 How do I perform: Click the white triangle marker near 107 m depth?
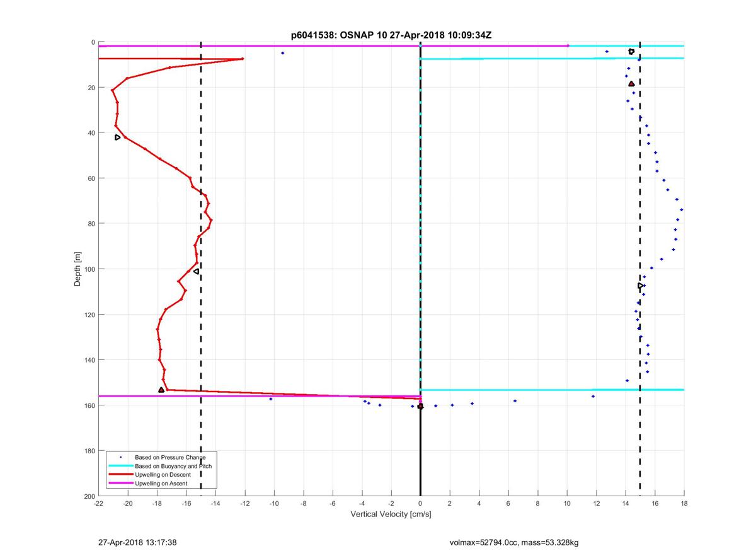pos(641,286)
